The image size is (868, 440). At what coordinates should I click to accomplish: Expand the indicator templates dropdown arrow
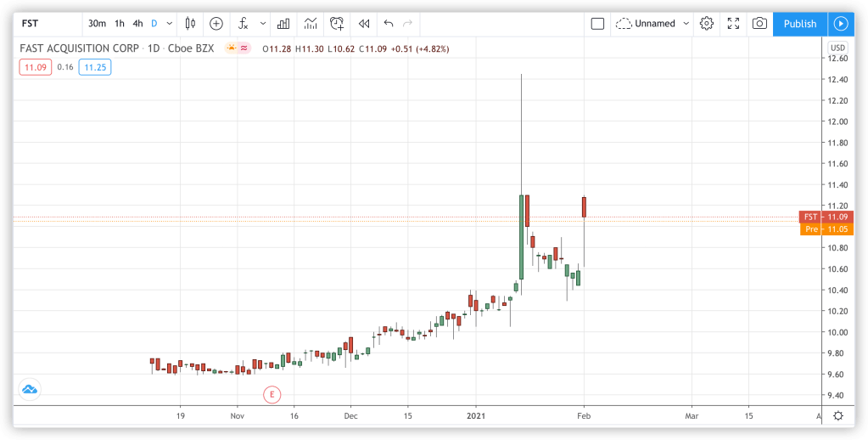[x=262, y=24]
